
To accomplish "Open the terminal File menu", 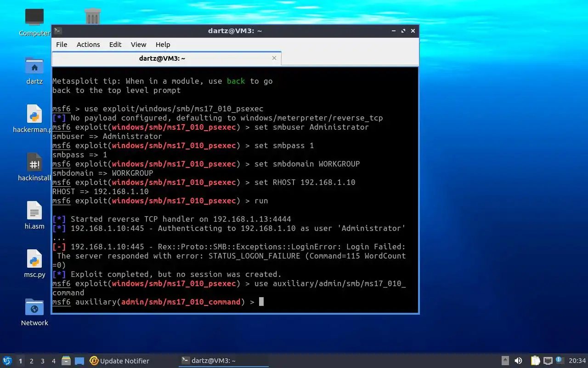I will [62, 45].
